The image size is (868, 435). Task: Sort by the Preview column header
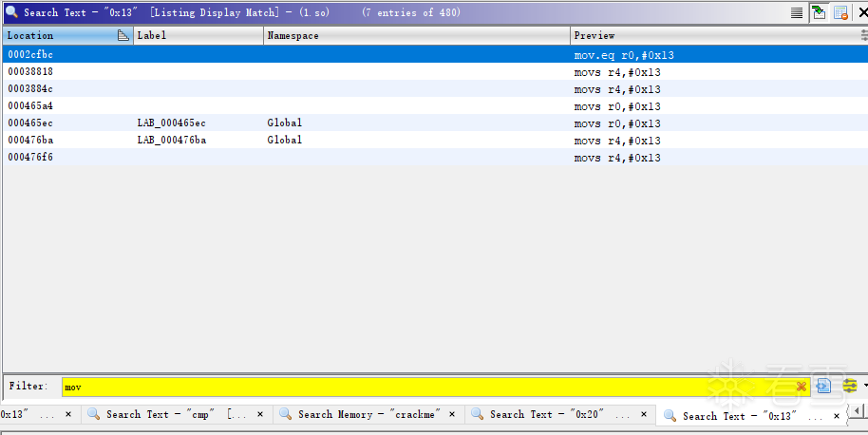click(x=719, y=35)
